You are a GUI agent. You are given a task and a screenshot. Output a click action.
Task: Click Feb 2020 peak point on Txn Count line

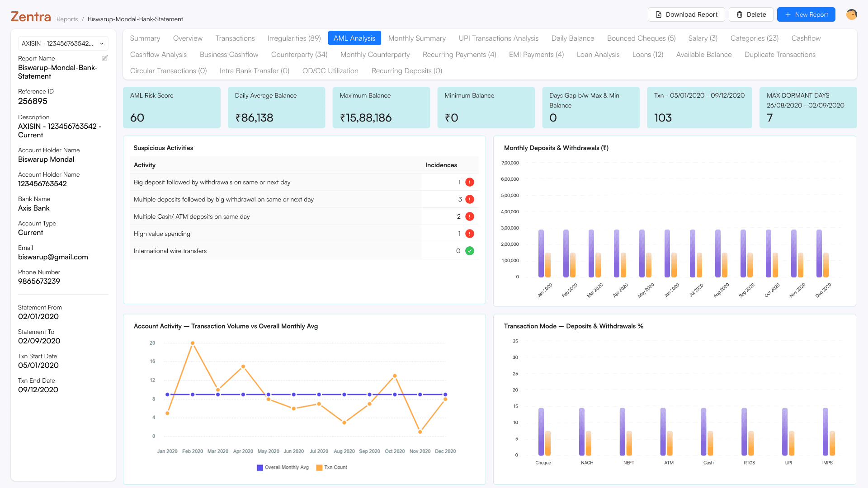(x=193, y=343)
